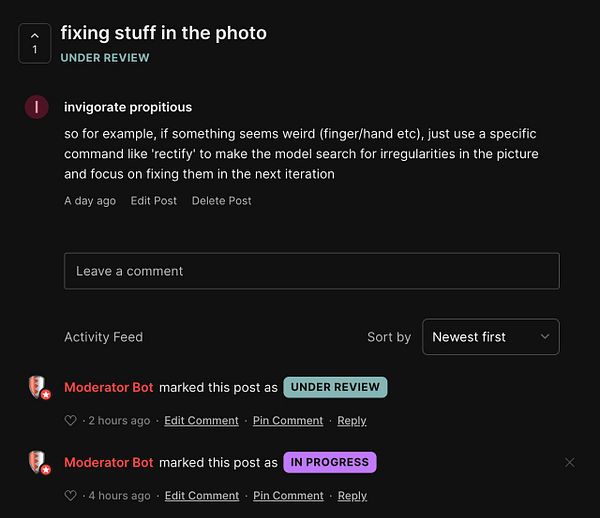Reply to the IN PROGRESS status comment
The image size is (600, 518).
tap(352, 496)
